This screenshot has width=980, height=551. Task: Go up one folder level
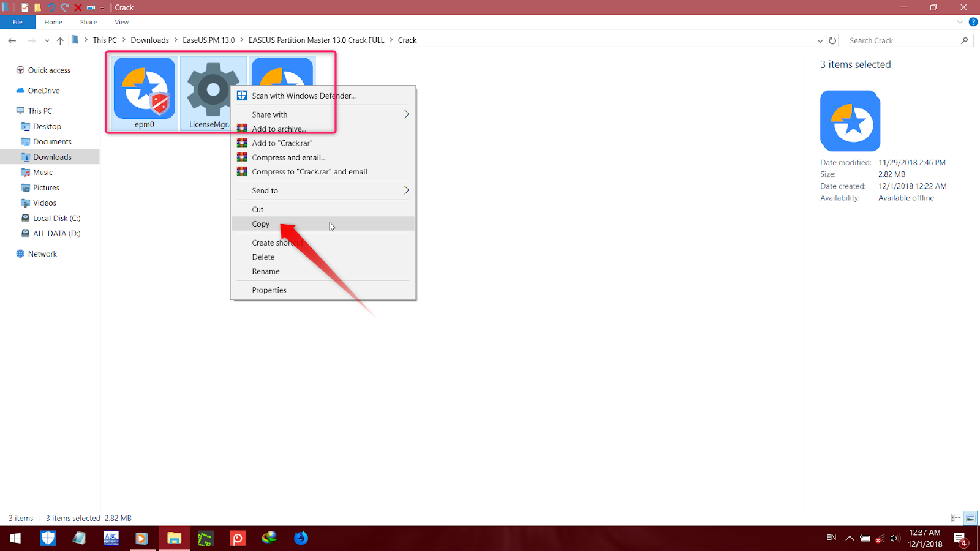point(60,40)
